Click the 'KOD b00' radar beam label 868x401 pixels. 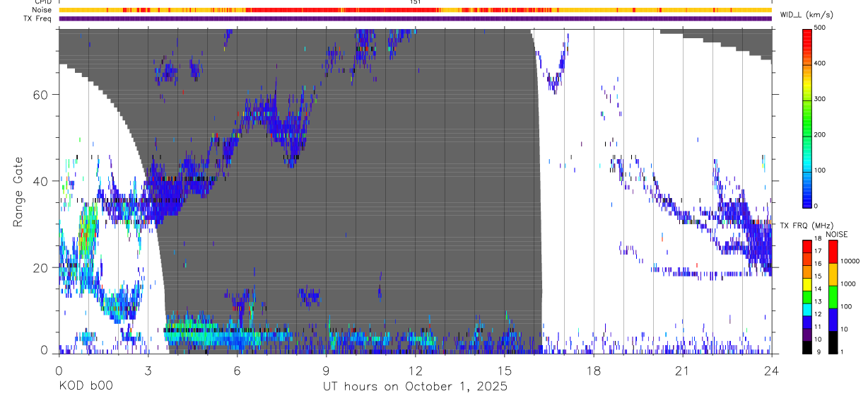(85, 387)
